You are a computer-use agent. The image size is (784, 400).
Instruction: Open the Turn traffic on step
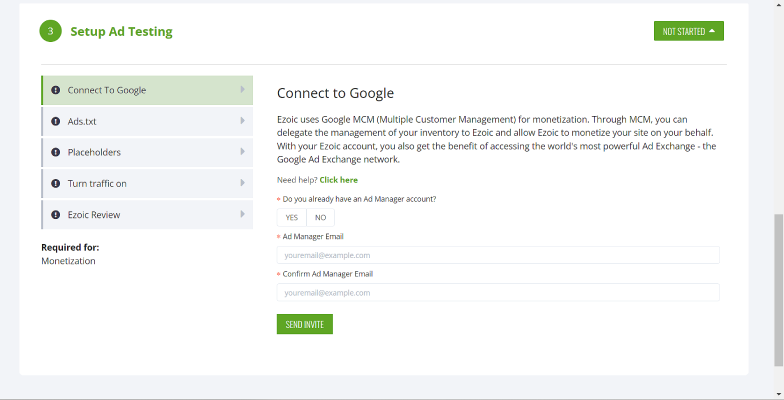point(147,184)
